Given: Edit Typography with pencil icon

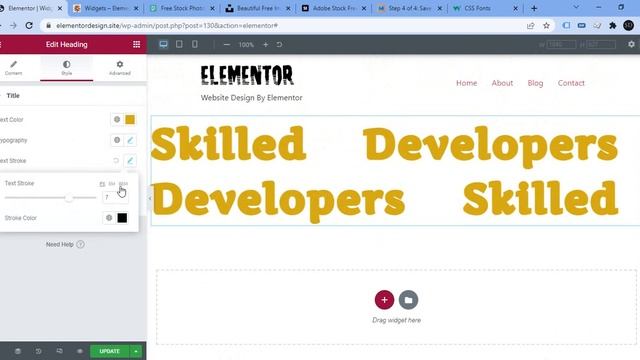Looking at the screenshot, I should 130,140.
